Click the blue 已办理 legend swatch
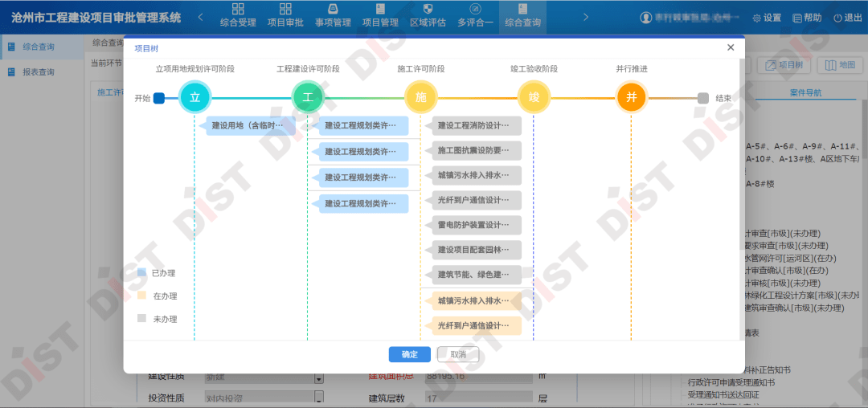Screen dimensions: 868x408 tap(142, 273)
